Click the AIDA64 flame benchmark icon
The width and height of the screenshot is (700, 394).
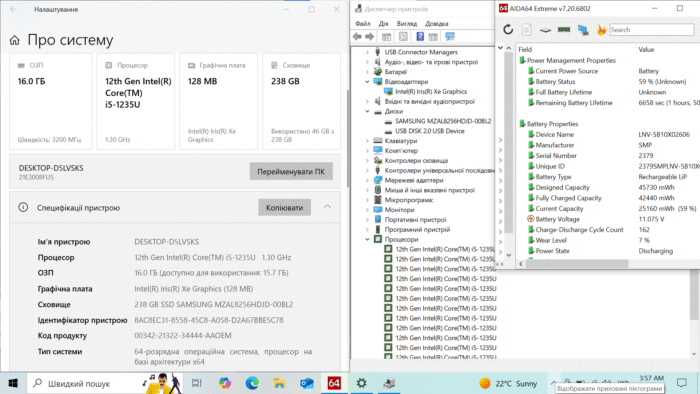click(601, 30)
